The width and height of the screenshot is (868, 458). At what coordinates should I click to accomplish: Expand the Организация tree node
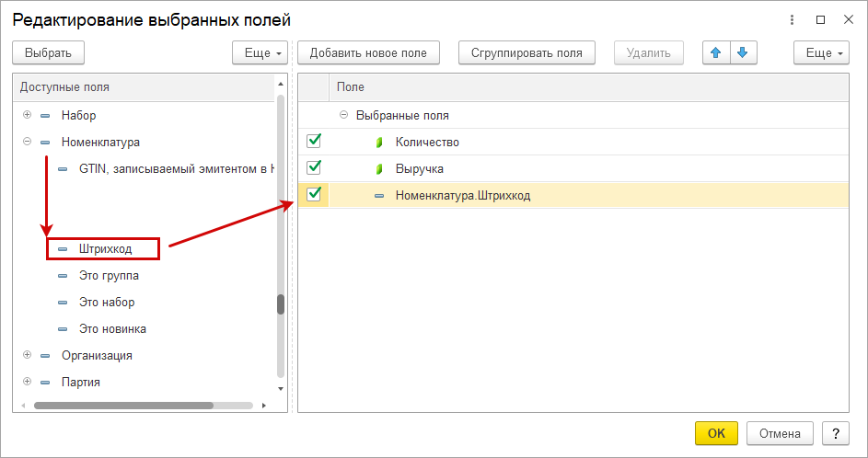pos(27,355)
